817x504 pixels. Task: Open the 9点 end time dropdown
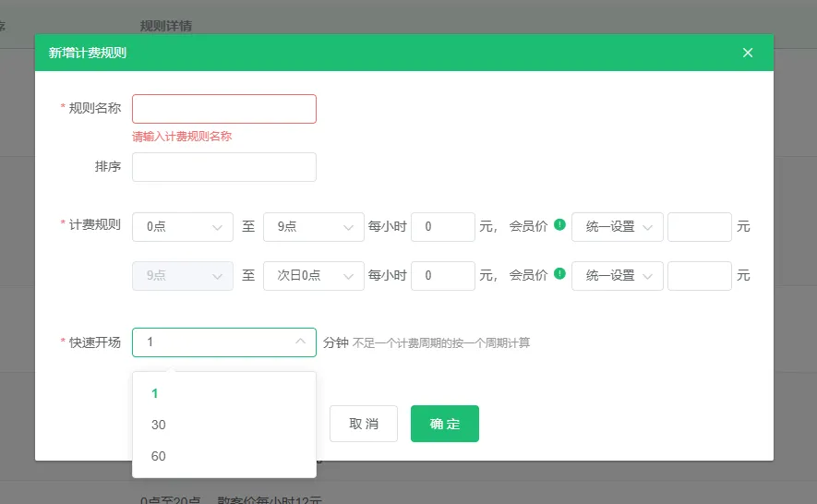tap(314, 227)
